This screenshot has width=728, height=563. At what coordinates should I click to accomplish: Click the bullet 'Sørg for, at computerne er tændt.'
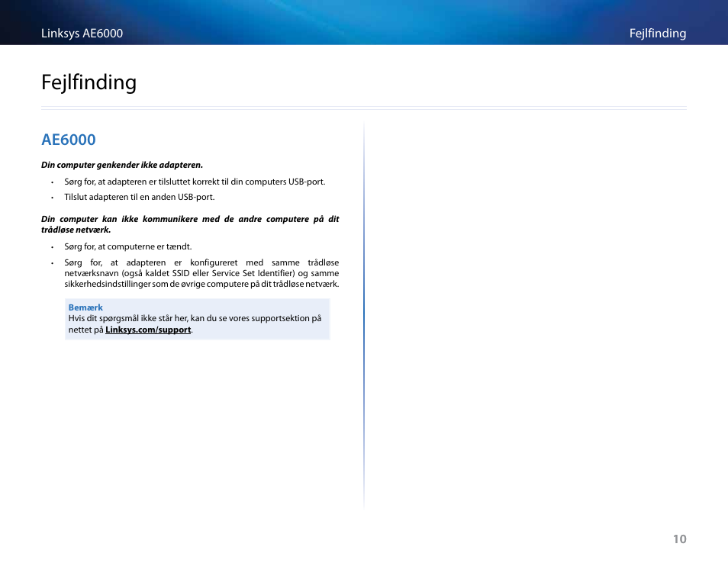point(127,247)
